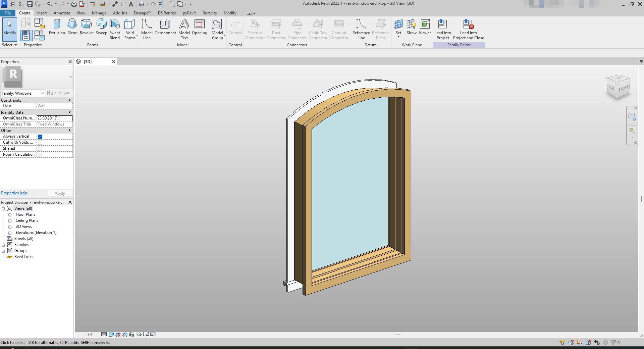Click the OmniClass Number input field
Screen dimensions: 644x349
pos(54,118)
